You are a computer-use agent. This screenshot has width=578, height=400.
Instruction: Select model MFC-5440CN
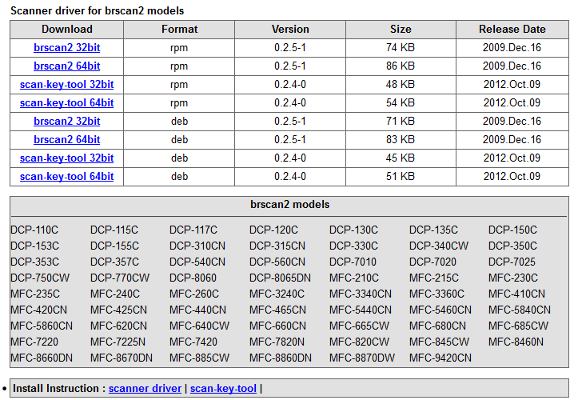(361, 310)
